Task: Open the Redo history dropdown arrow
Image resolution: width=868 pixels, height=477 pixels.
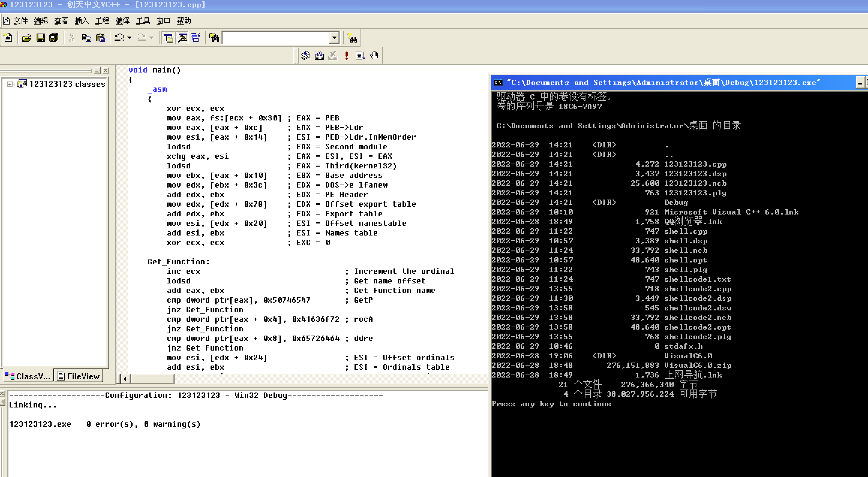Action: (x=151, y=38)
